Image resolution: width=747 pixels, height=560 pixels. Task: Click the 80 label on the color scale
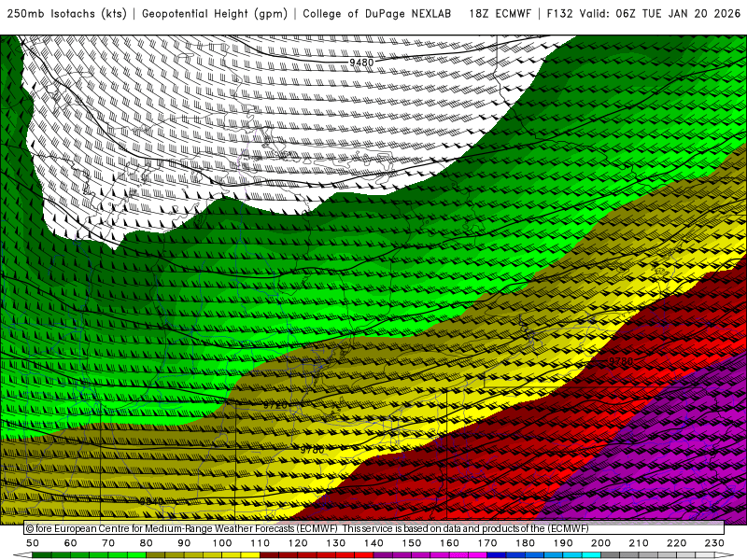click(x=147, y=543)
